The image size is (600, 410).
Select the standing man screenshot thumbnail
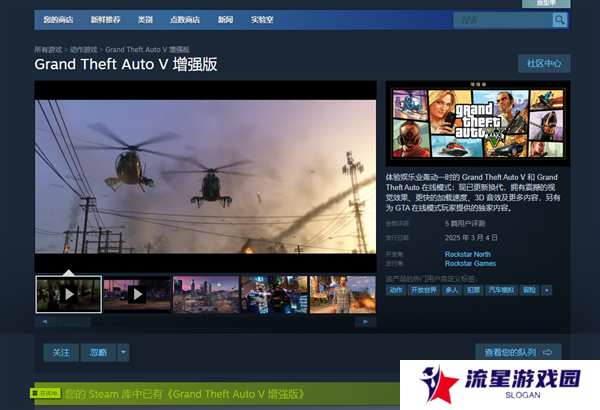coord(343,294)
